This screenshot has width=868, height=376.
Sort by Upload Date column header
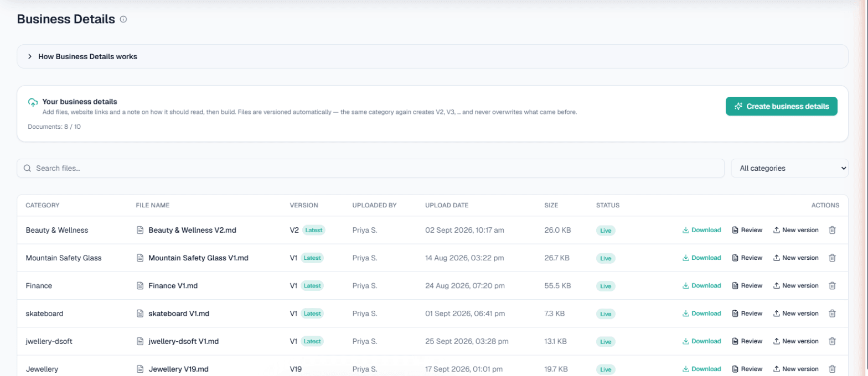tap(447, 205)
